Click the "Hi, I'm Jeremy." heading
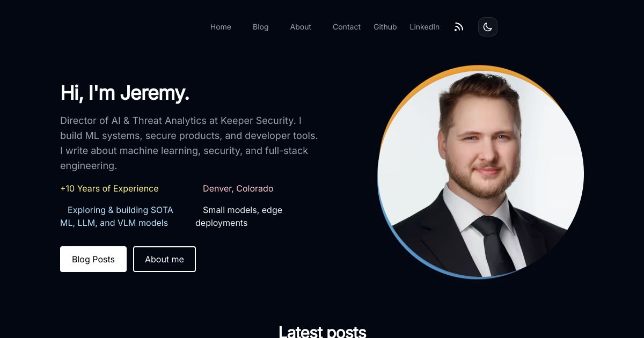644x338 pixels. (125, 93)
